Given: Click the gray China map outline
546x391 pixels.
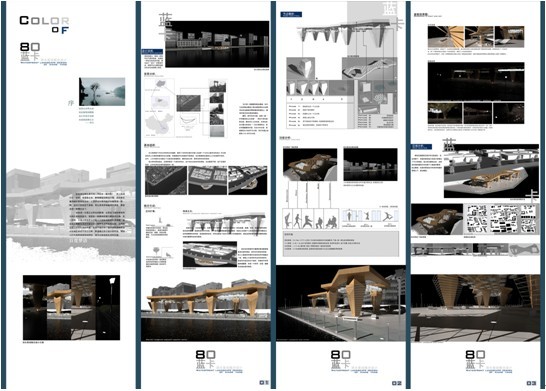Looking at the screenshot, I should (159, 125).
